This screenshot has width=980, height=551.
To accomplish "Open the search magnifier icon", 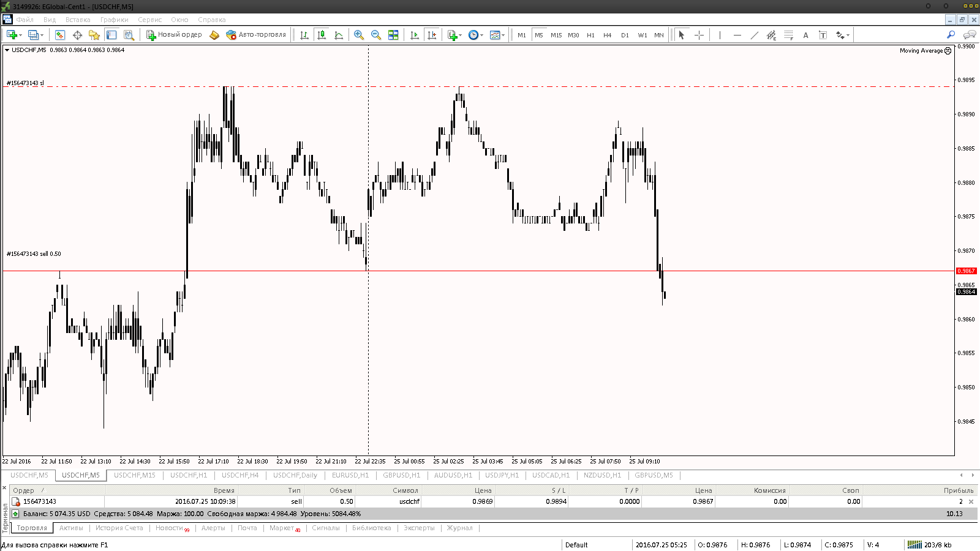I will click(x=951, y=35).
